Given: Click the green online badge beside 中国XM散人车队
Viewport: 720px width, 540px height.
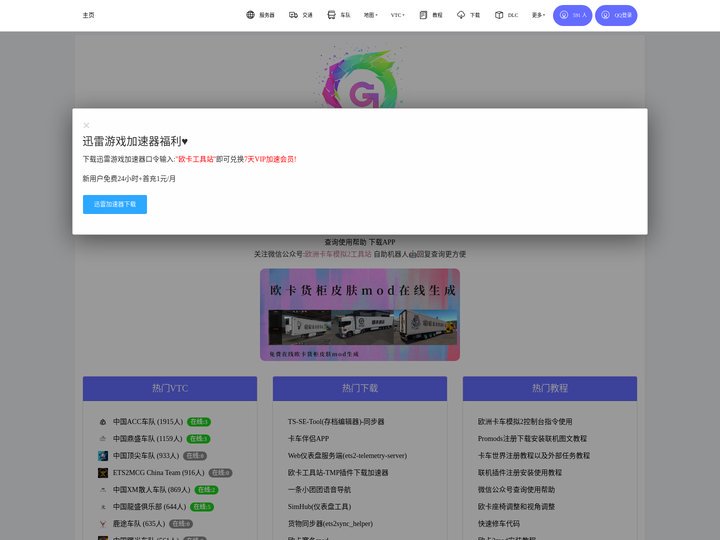Looking at the screenshot, I should click(x=207, y=489).
